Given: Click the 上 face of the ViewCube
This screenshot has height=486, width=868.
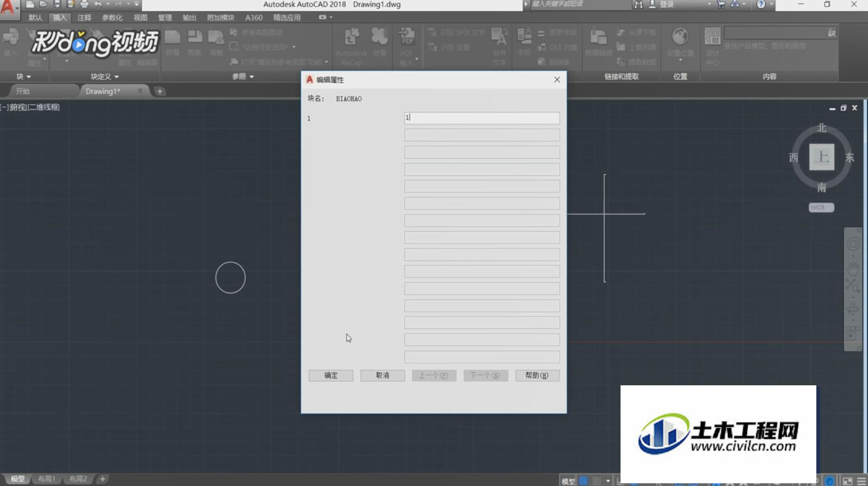Looking at the screenshot, I should 822,157.
